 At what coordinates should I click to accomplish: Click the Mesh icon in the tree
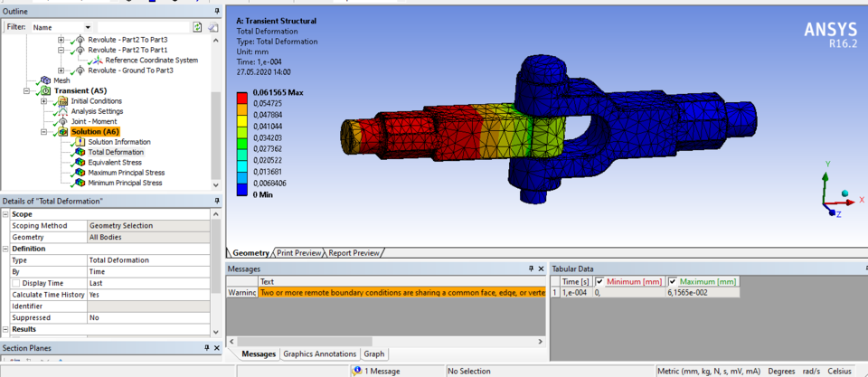tap(46, 80)
